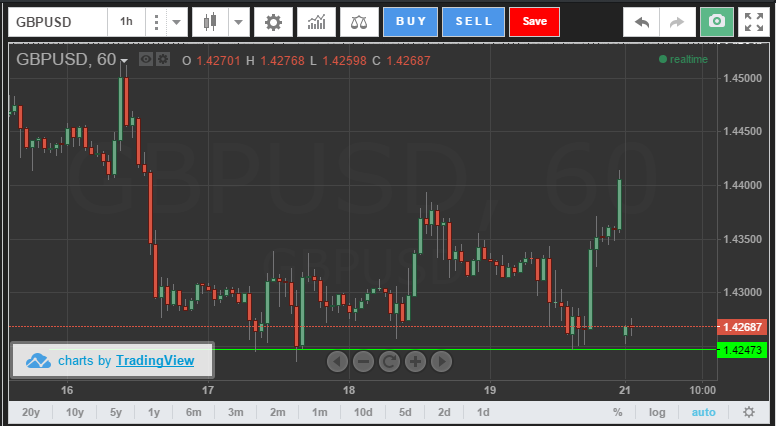Viewport: 776px width, 426px height.
Task: Click the low price value 1.42598
Action: coord(344,61)
